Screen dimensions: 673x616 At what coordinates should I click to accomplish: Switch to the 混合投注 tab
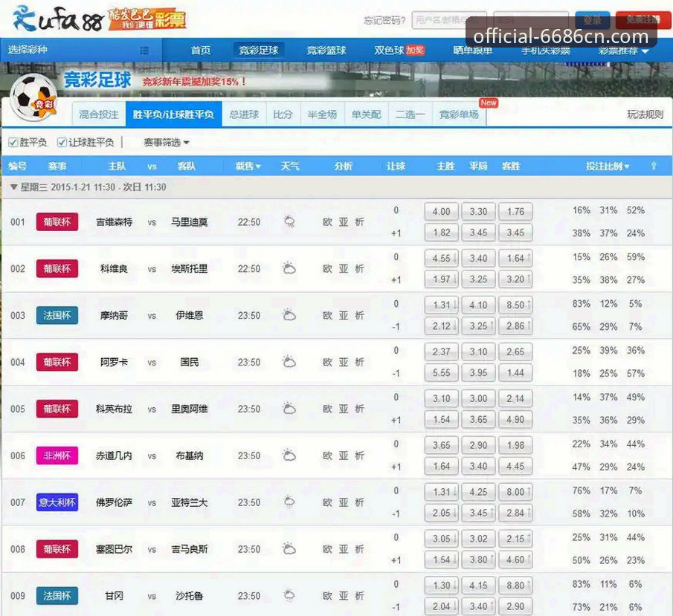(99, 114)
